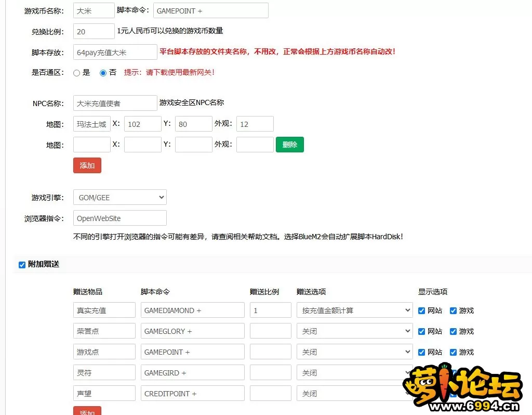Click the CREDITPOINT + script command field
Image resolution: width=532 pixels, height=415 pixels.
pos(193,393)
